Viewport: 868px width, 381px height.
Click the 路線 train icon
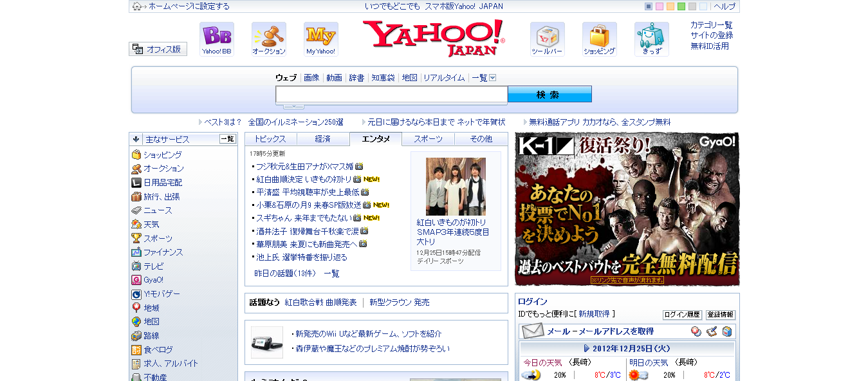click(x=136, y=335)
